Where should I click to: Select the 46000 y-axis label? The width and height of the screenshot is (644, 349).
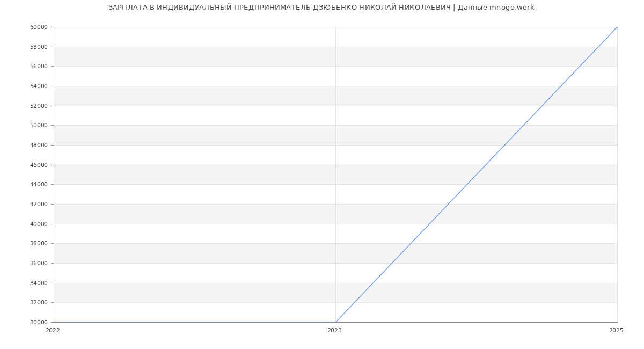tap(39, 165)
